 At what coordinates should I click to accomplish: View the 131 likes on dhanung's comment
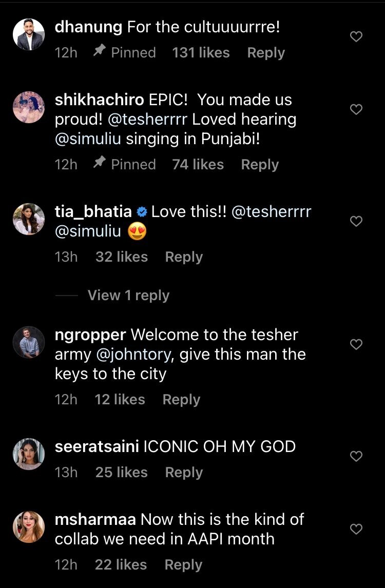pos(201,53)
